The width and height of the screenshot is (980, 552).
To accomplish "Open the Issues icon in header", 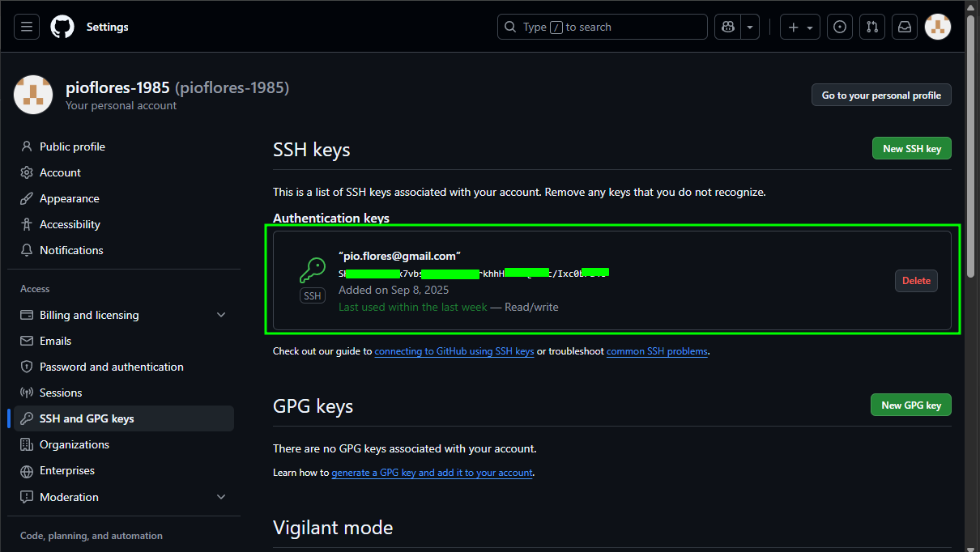I will point(840,27).
